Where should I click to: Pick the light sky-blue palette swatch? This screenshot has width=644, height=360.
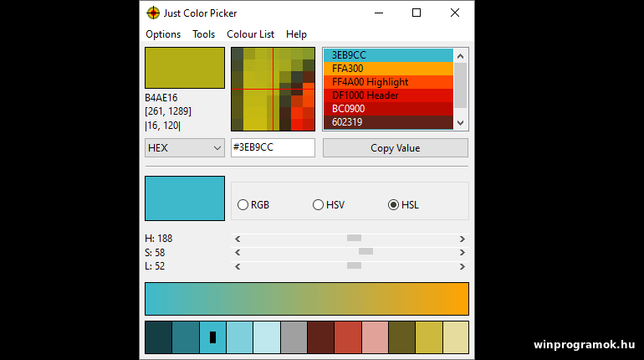click(x=239, y=337)
